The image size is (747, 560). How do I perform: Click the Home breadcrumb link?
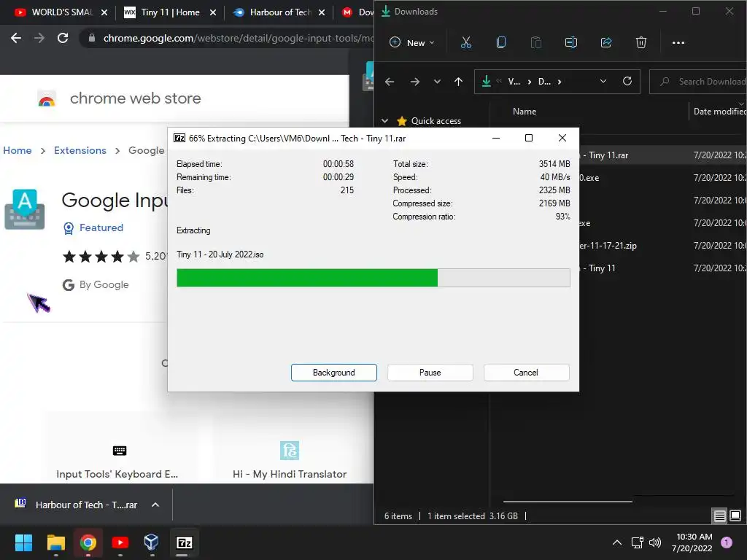click(18, 150)
